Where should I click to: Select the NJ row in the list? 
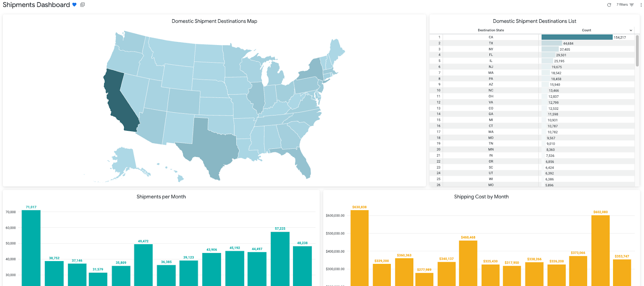click(x=532, y=67)
